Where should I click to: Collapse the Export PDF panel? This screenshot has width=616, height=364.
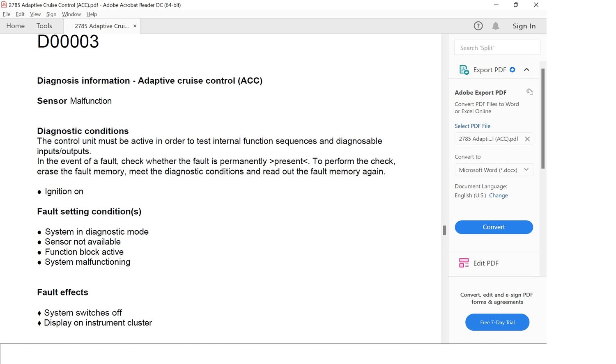coord(526,70)
